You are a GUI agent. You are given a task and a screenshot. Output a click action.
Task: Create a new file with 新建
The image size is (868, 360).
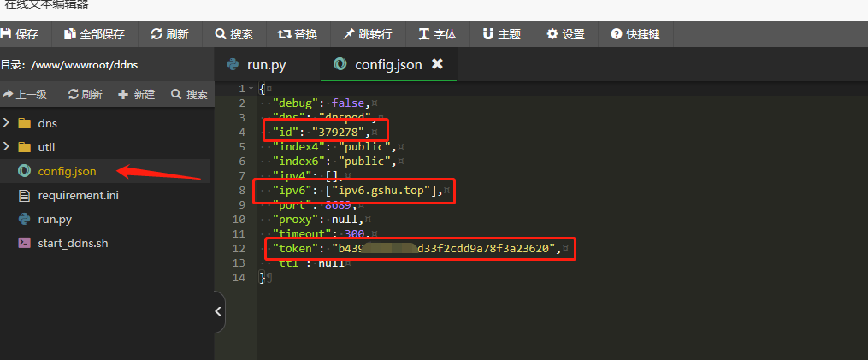[x=137, y=95]
